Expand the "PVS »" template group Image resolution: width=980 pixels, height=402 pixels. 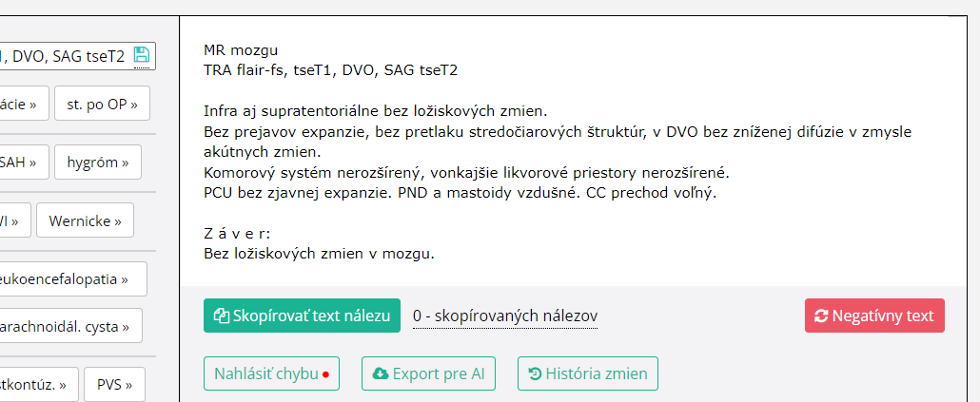pos(114,385)
